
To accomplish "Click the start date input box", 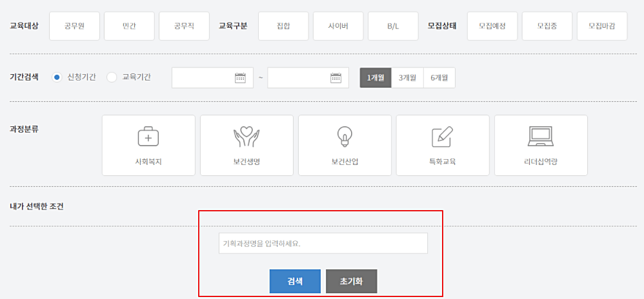I will tap(212, 77).
